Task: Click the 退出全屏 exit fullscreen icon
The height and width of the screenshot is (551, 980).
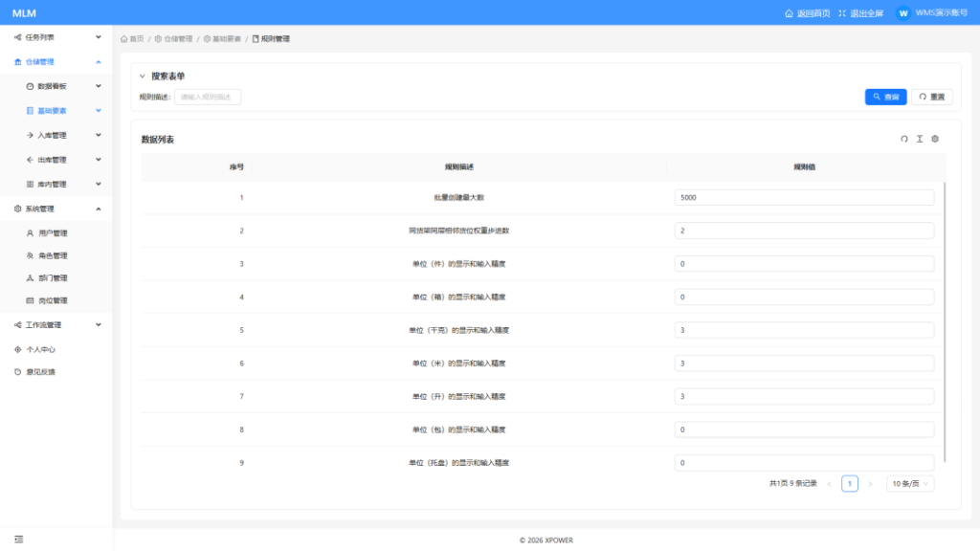Action: (x=842, y=13)
